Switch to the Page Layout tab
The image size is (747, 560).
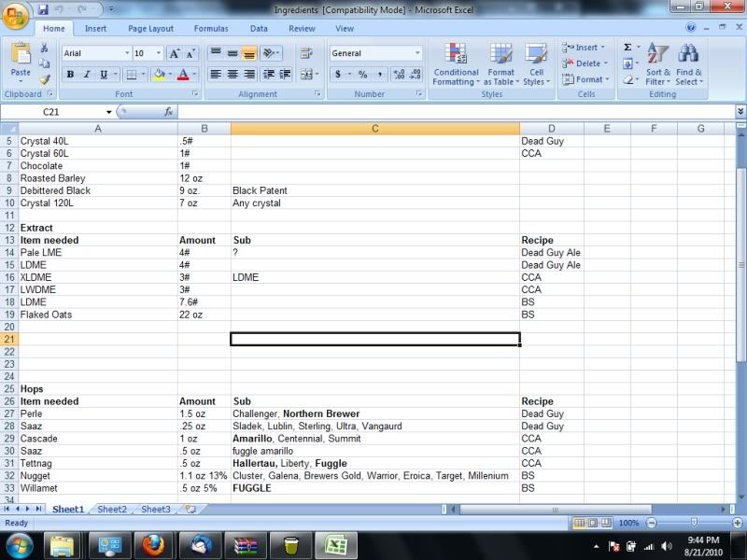[150, 29]
